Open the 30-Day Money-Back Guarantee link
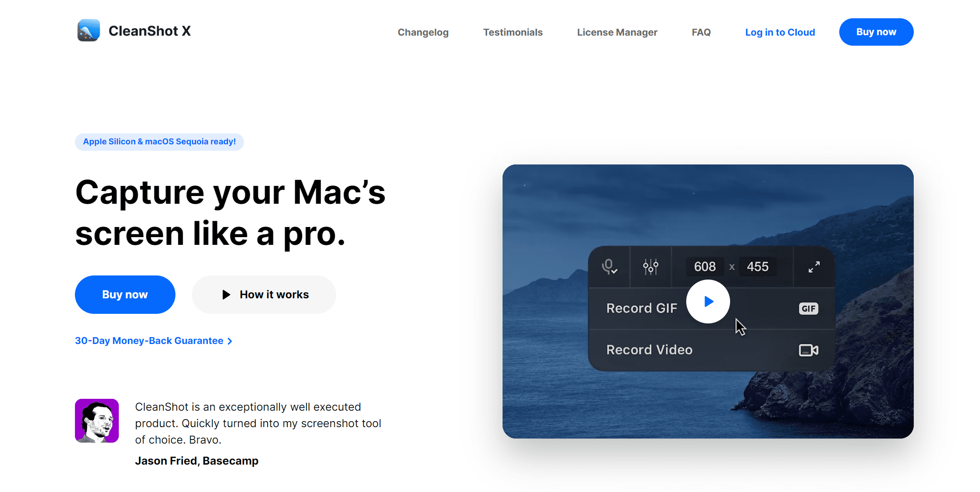980x492 pixels. click(x=154, y=341)
